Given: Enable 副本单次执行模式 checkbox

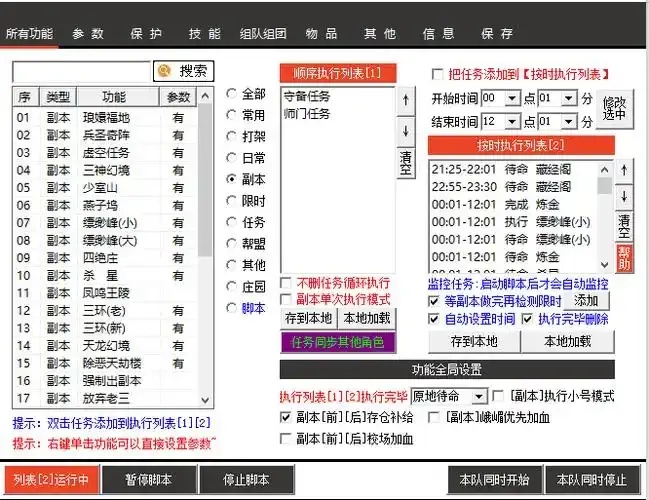Looking at the screenshot, I should tap(286, 299).
